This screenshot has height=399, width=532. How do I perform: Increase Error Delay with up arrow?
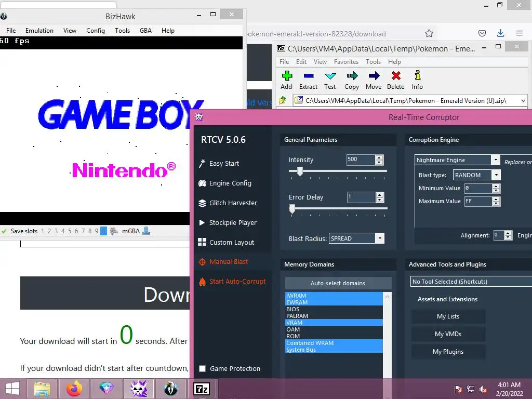tap(380, 195)
